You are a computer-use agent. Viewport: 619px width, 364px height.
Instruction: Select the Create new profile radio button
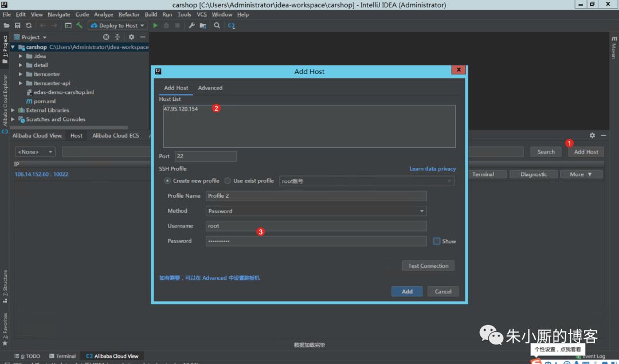[x=167, y=181]
